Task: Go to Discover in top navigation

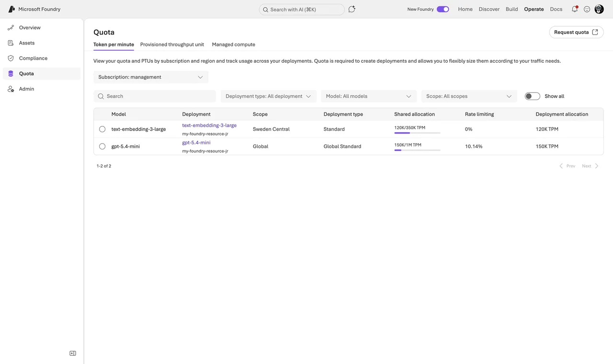Action: (489, 9)
